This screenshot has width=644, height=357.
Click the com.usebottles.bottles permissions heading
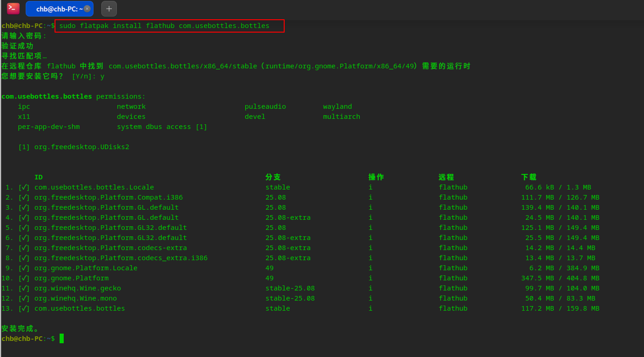pyautogui.click(x=73, y=96)
